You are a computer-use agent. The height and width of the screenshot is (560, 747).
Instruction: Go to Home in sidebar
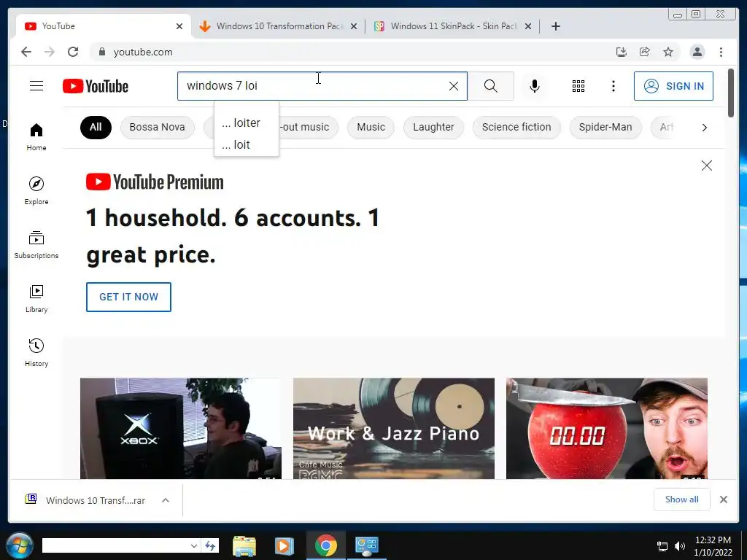click(36, 137)
